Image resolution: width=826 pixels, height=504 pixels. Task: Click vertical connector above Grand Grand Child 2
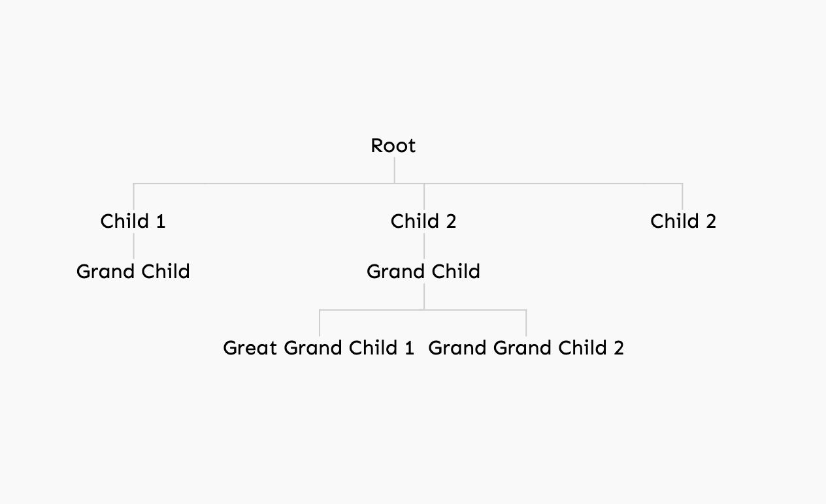tap(526, 323)
